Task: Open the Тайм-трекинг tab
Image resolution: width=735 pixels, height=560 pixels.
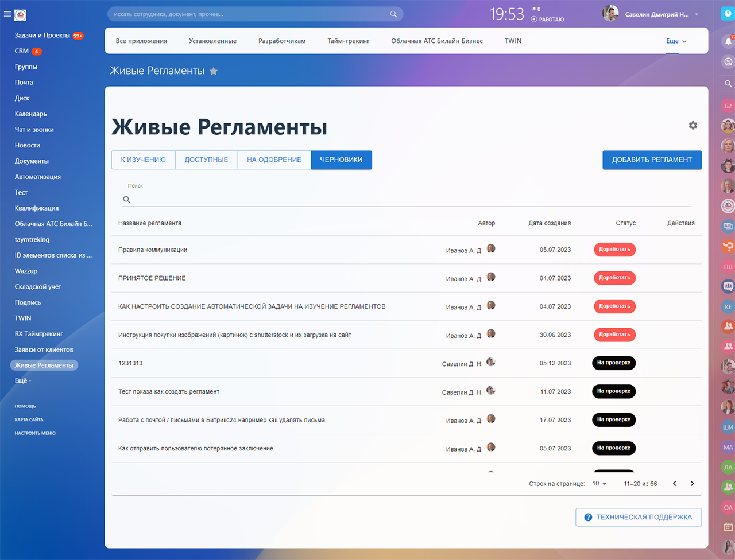Action: (349, 41)
